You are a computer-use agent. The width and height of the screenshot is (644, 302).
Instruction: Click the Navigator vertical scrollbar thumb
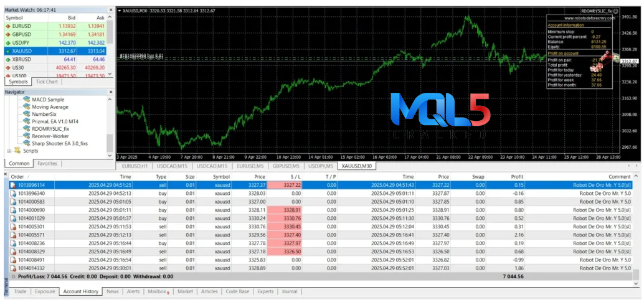(x=110, y=143)
